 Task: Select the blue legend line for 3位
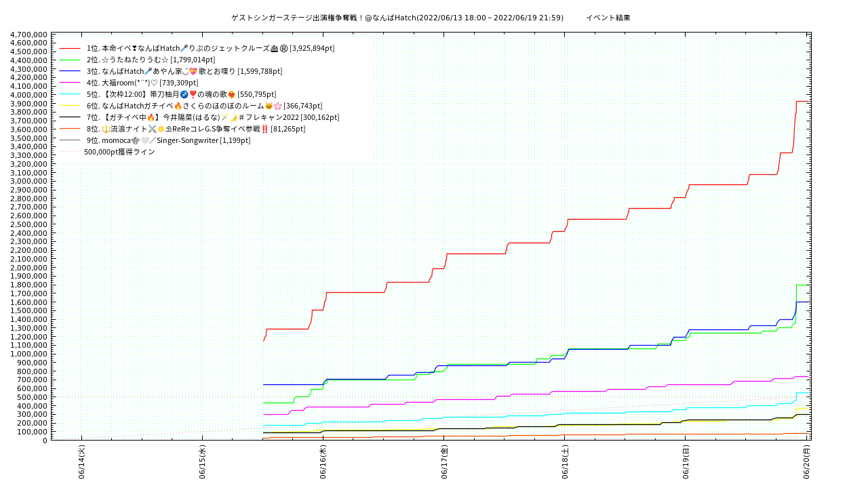(70, 71)
